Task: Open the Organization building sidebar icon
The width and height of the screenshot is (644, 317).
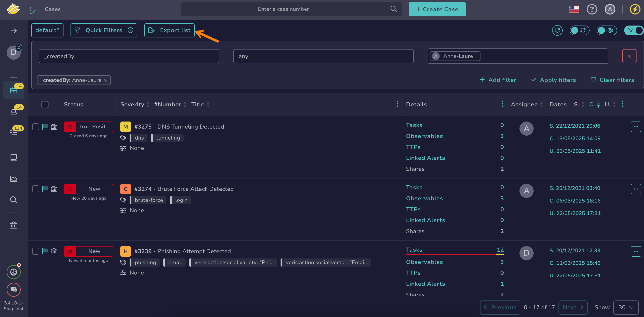Action: (14, 225)
